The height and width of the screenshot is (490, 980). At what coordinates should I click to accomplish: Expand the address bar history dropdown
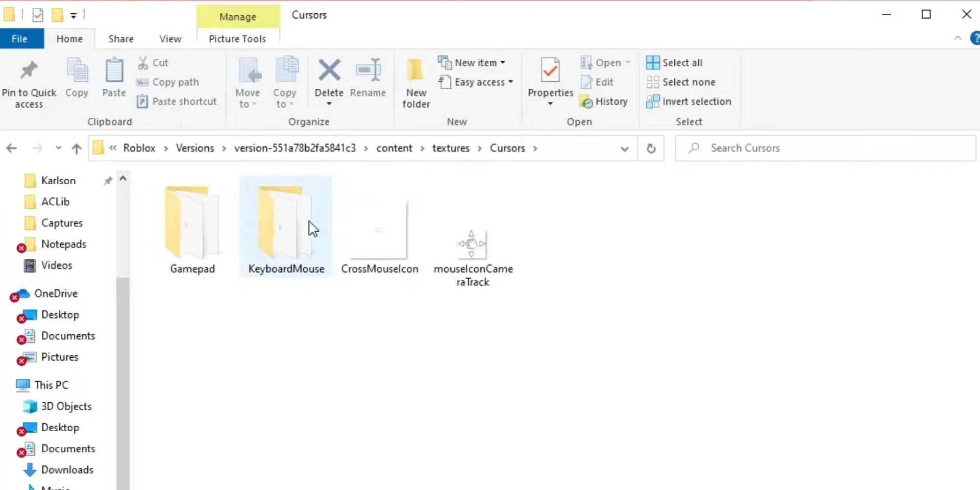tap(624, 148)
